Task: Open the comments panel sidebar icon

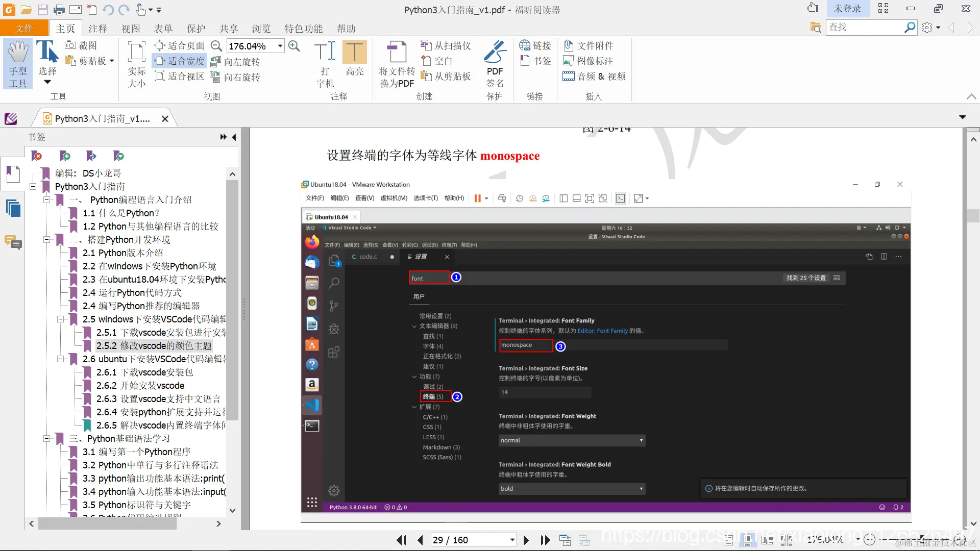Action: pyautogui.click(x=13, y=242)
